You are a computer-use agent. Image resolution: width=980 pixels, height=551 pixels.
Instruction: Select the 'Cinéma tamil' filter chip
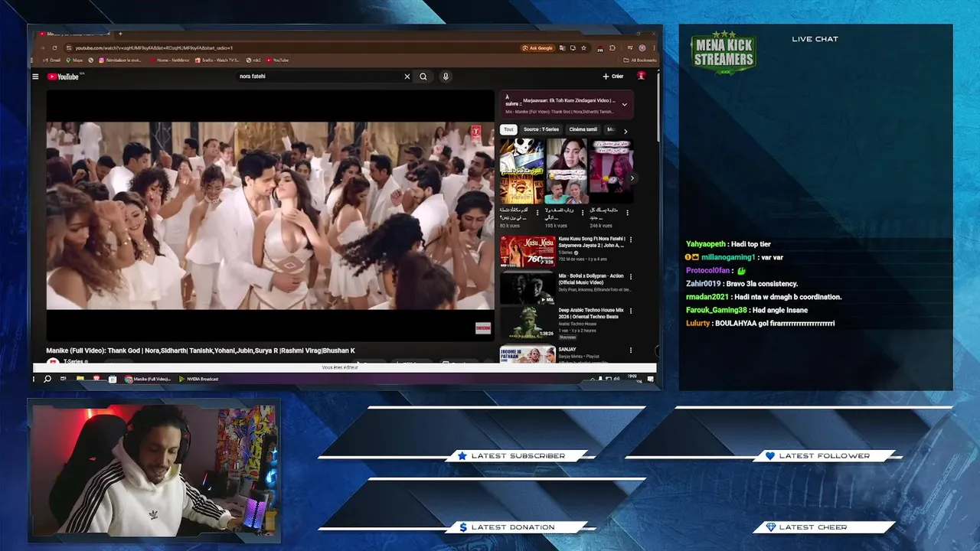[x=583, y=129]
